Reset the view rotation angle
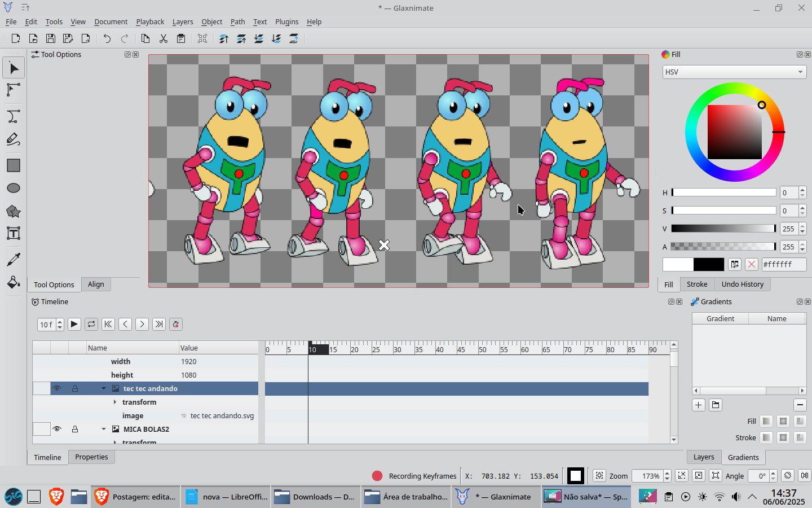Viewport: 812px width, 508px height. coord(788,476)
